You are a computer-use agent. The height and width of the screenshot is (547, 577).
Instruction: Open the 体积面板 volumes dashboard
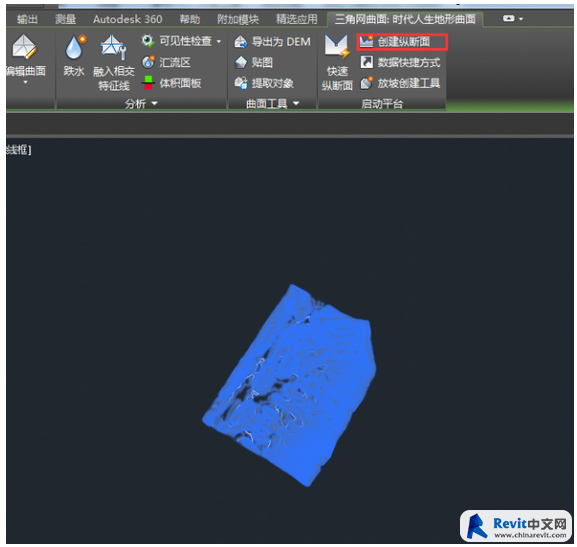172,83
